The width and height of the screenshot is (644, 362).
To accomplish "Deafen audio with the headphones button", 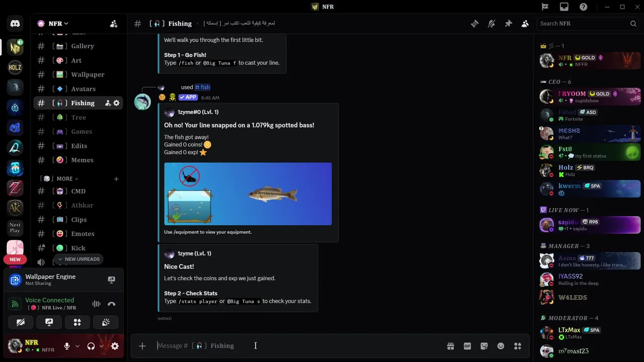I will [x=91, y=346].
